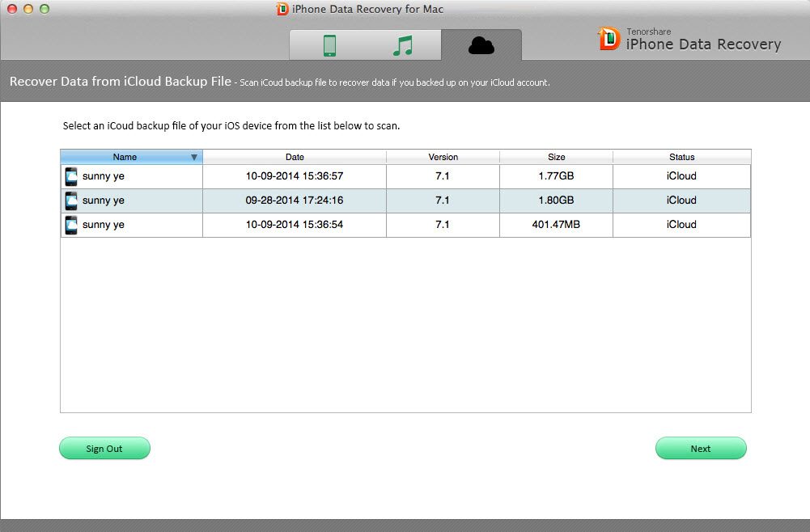The width and height of the screenshot is (810, 532).
Task: Click device icon of backup dated 09-28-2014 17:24:16
Action: (71, 201)
